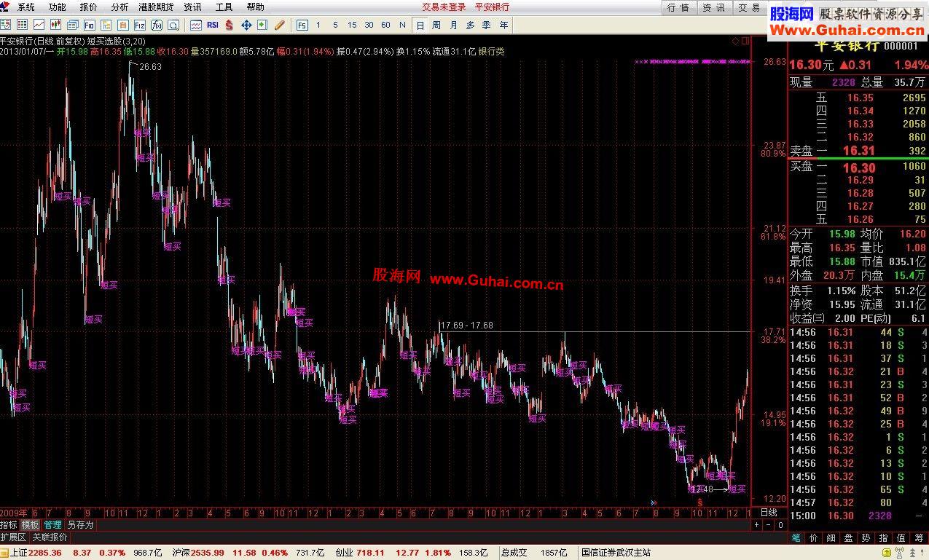Open the 功能 menu
Viewport: 929px width, 560px height.
(x=57, y=7)
